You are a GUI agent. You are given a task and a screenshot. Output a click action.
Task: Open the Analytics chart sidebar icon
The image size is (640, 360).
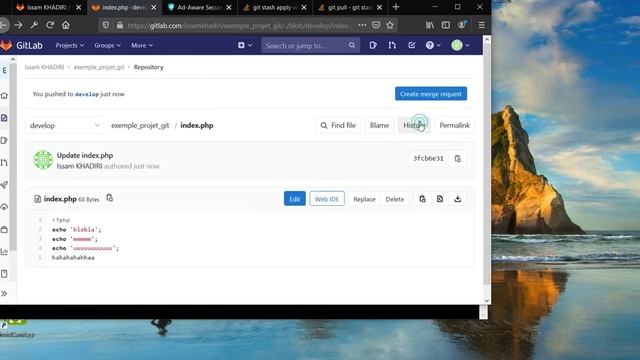4,251
